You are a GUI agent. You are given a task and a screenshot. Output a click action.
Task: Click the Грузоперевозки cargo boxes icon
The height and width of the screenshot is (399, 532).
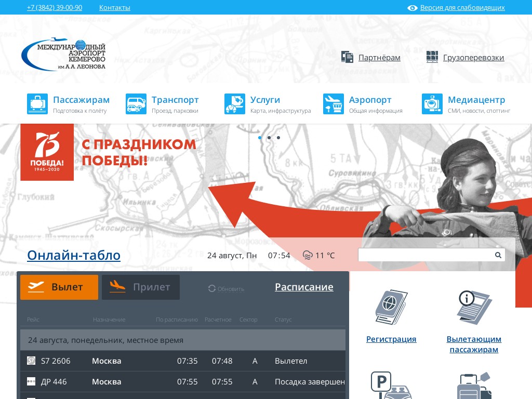(x=432, y=57)
